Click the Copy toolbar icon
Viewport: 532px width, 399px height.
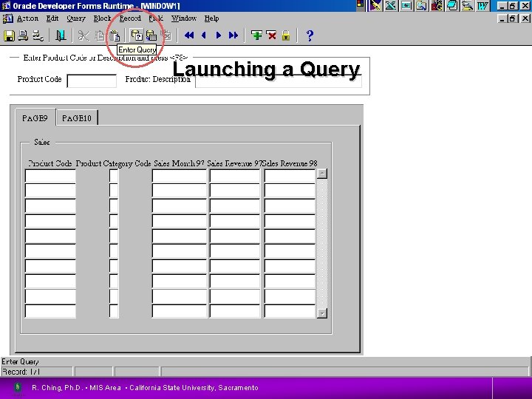tap(99, 35)
